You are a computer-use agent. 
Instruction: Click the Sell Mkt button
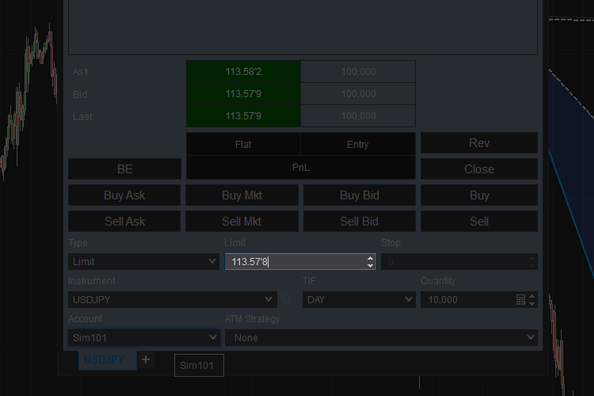pos(242,221)
